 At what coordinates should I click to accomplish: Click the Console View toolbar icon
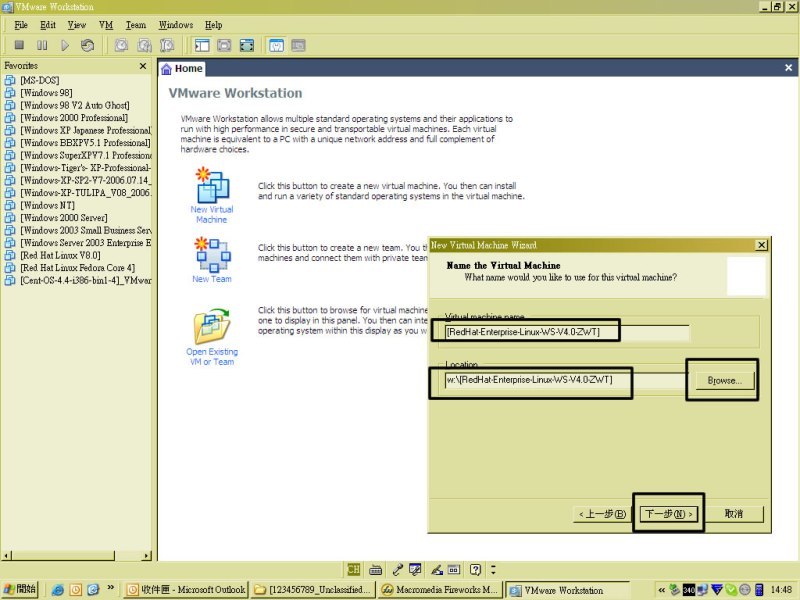[x=298, y=45]
